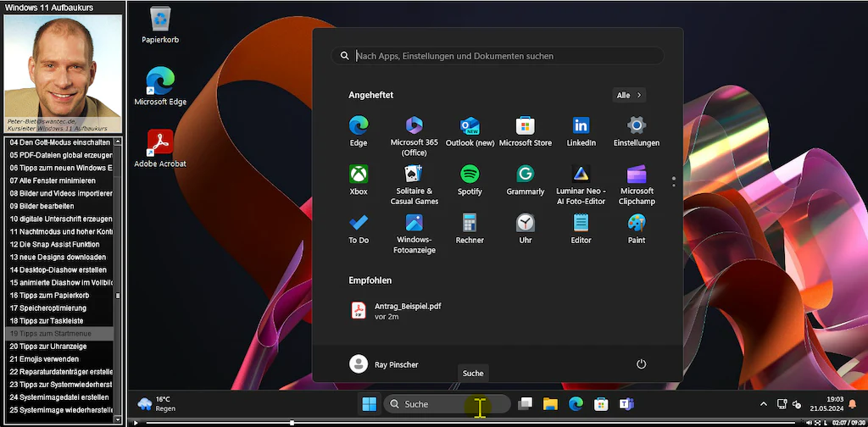This screenshot has width=868, height=427.
Task: Launch Luminar Neo AI Foto-Editor
Action: pyautogui.click(x=581, y=185)
